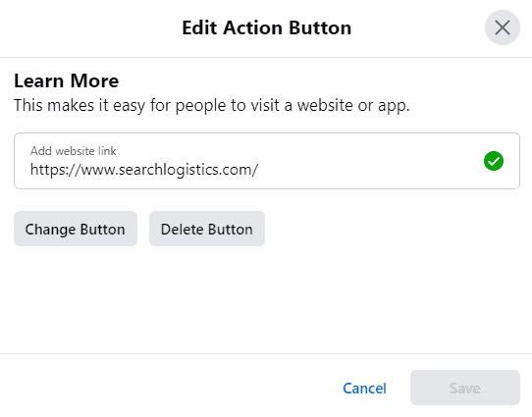The image size is (532, 417).
Task: Click the word 'Change' on the Change Button
Action: (x=51, y=230)
